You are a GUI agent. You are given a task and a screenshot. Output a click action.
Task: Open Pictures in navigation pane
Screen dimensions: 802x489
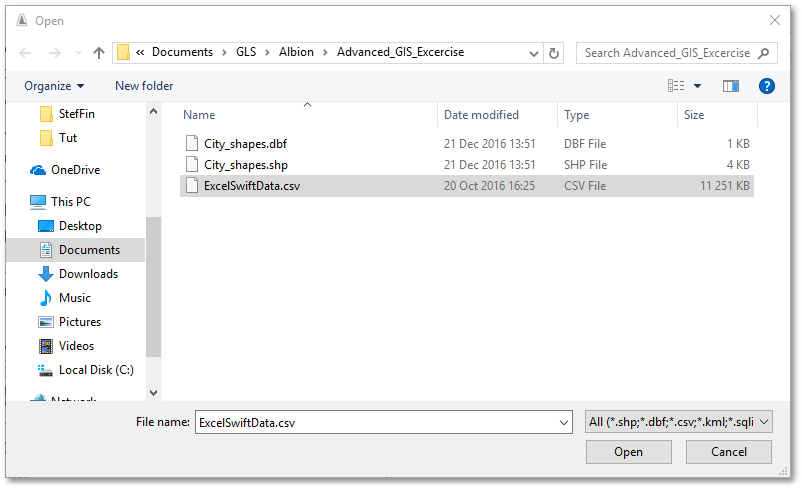click(x=80, y=322)
